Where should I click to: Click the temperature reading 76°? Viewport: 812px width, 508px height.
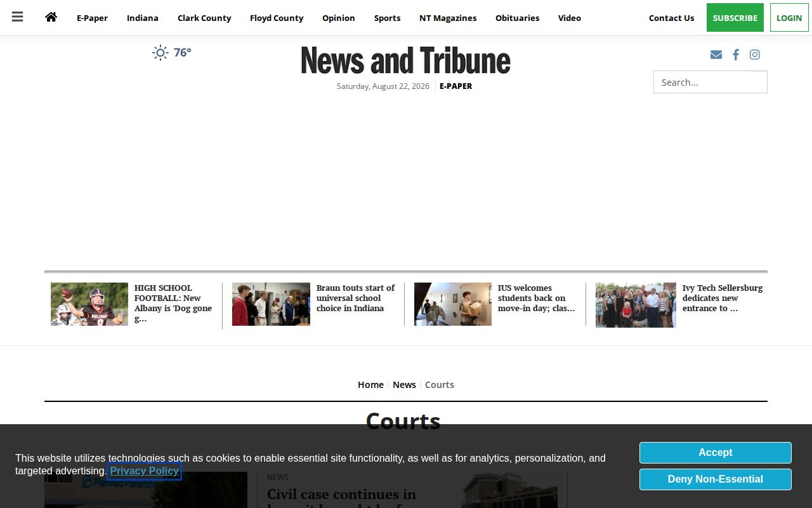click(x=183, y=53)
